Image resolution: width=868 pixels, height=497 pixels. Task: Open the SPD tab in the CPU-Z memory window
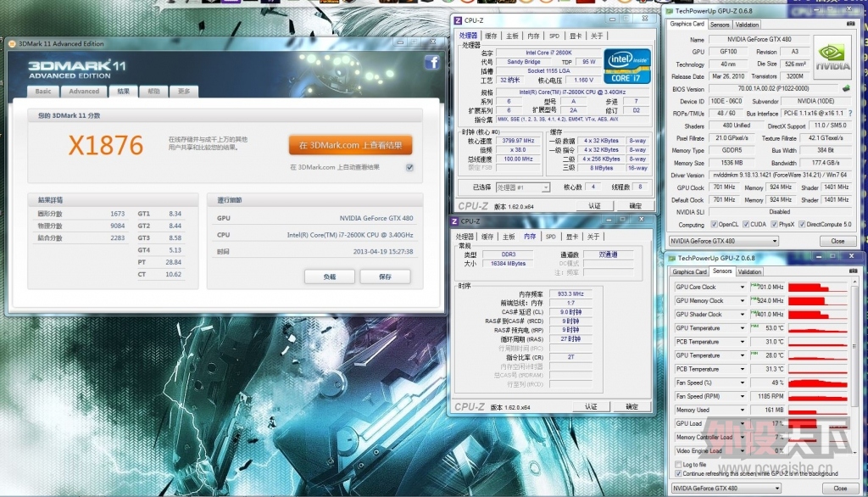point(550,237)
